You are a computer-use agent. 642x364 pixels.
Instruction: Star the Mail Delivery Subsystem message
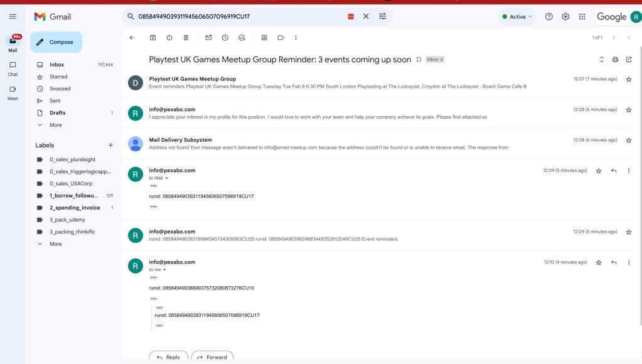pyautogui.click(x=628, y=141)
